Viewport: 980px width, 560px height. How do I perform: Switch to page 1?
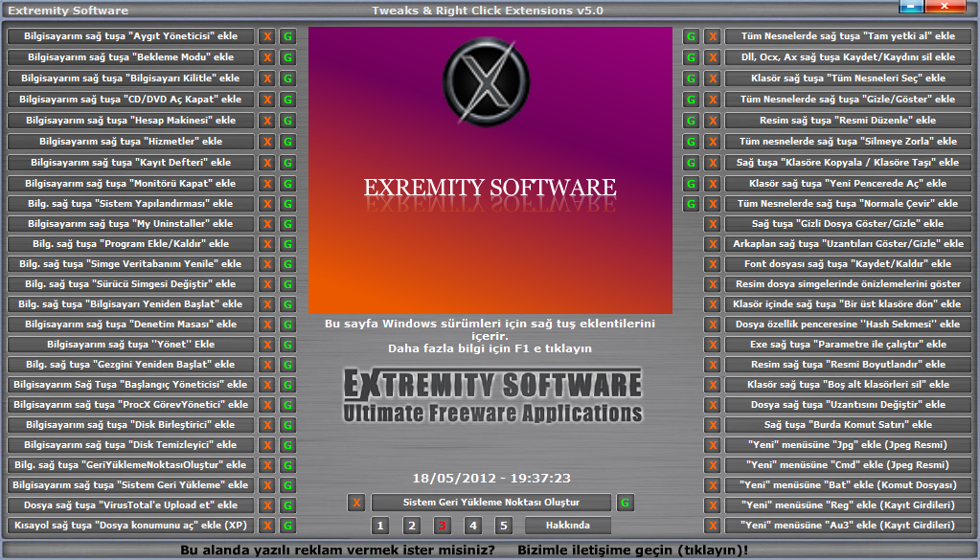pos(380,526)
